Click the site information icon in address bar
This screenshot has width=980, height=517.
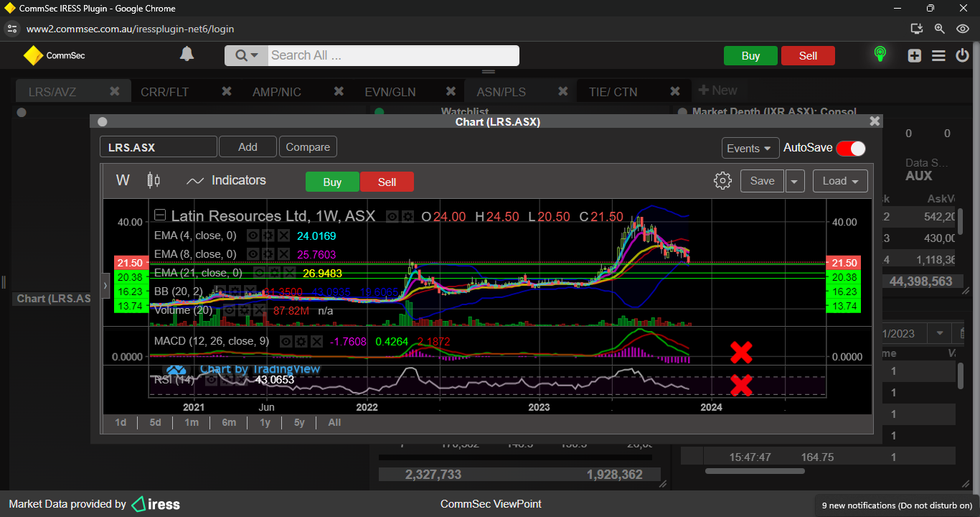click(x=11, y=29)
